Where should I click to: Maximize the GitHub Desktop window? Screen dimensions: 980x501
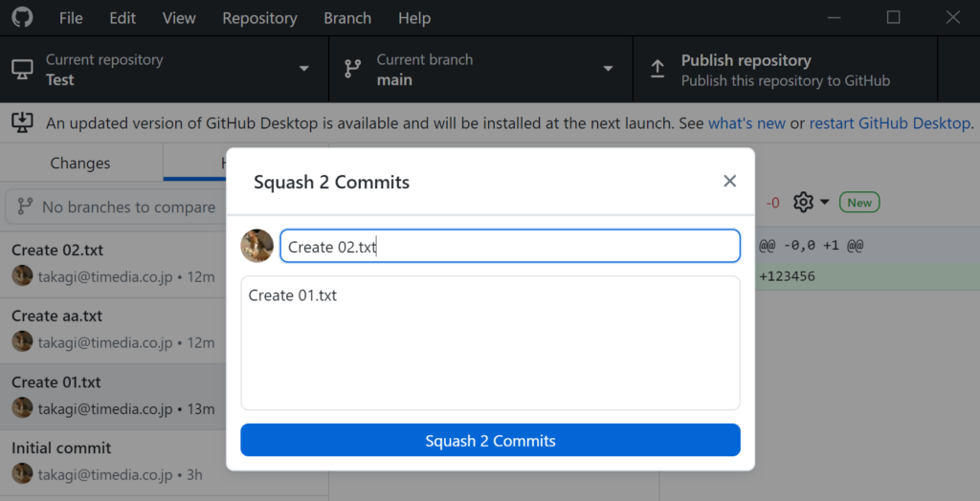(894, 17)
